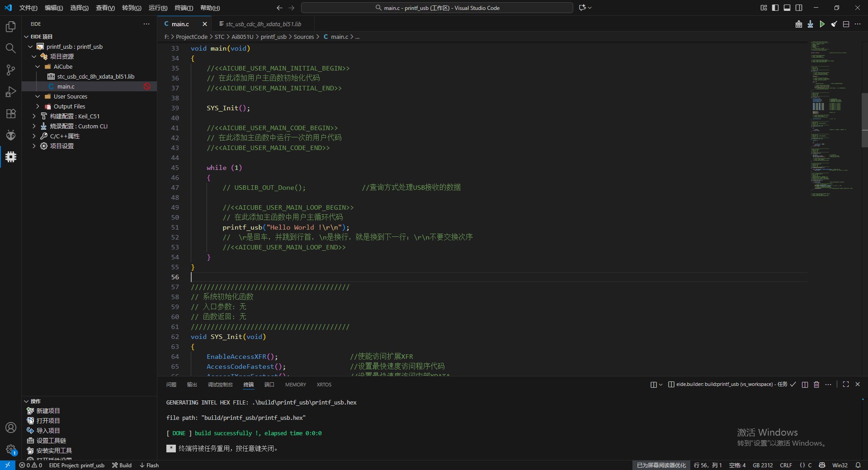Maximize the terminal panel size
This screenshot has width=868, height=470.
coord(845,384)
